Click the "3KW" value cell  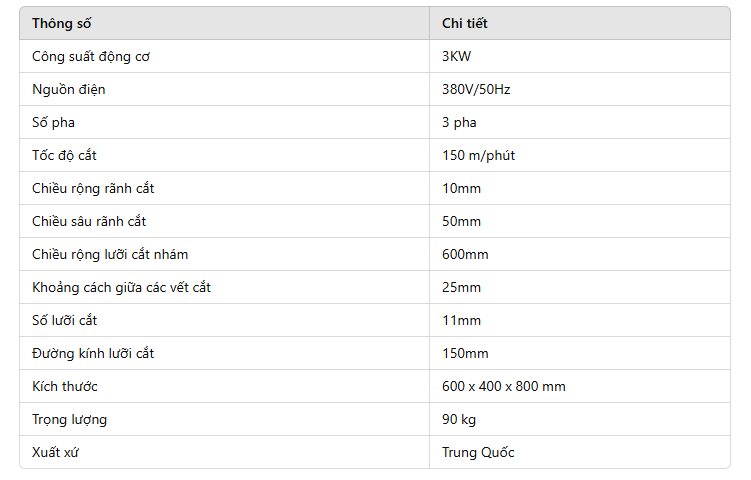tap(456, 56)
